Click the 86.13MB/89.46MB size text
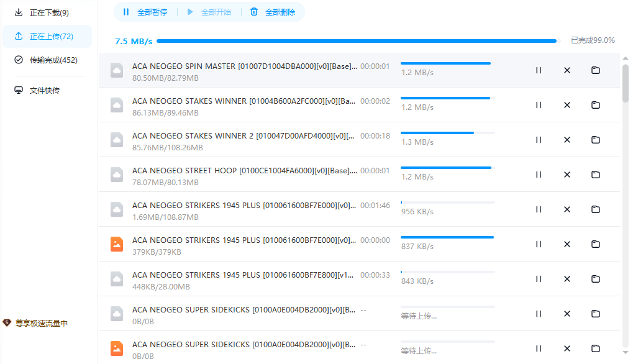 165,112
